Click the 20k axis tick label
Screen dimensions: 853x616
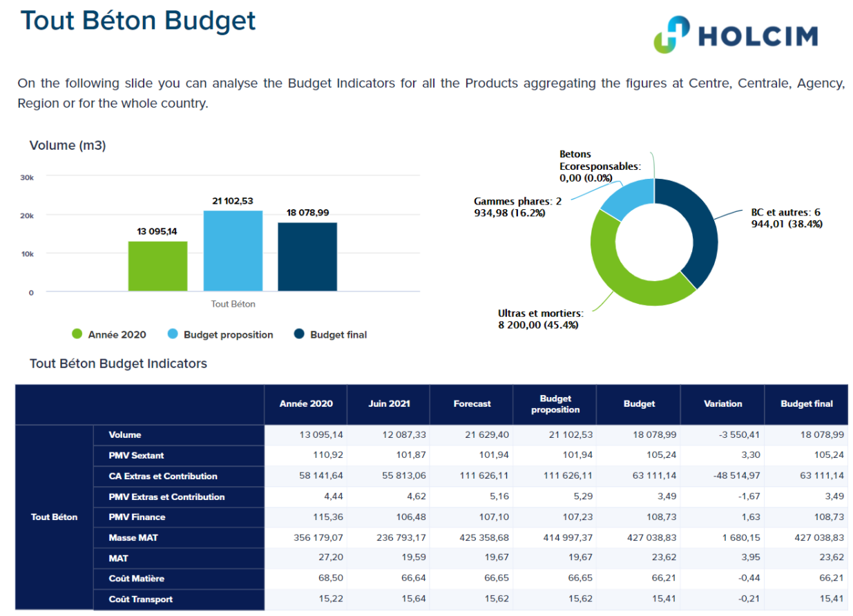point(27,215)
